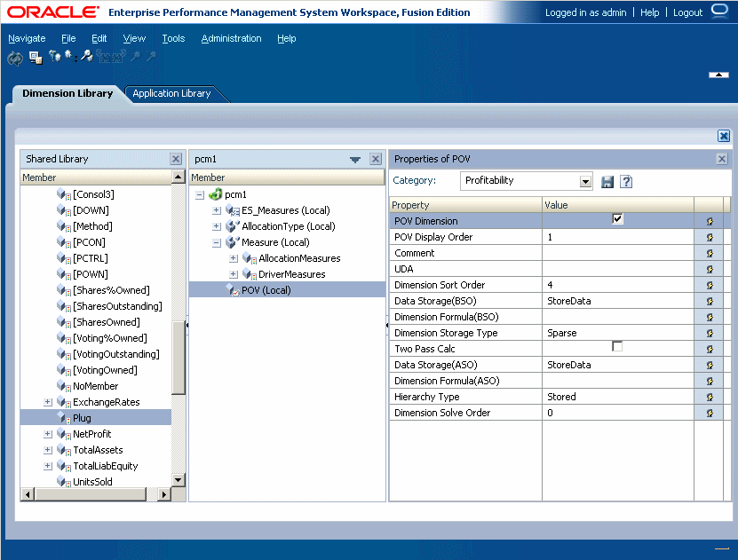
Task: Close the Shared Library pane
Action: [x=176, y=159]
